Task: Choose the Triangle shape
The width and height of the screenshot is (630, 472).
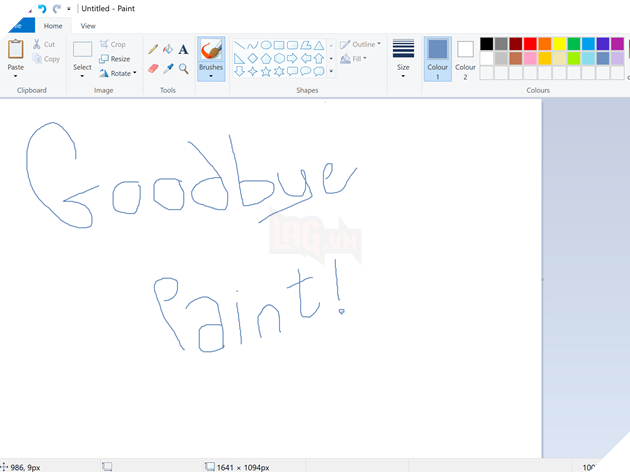Action: point(319,45)
